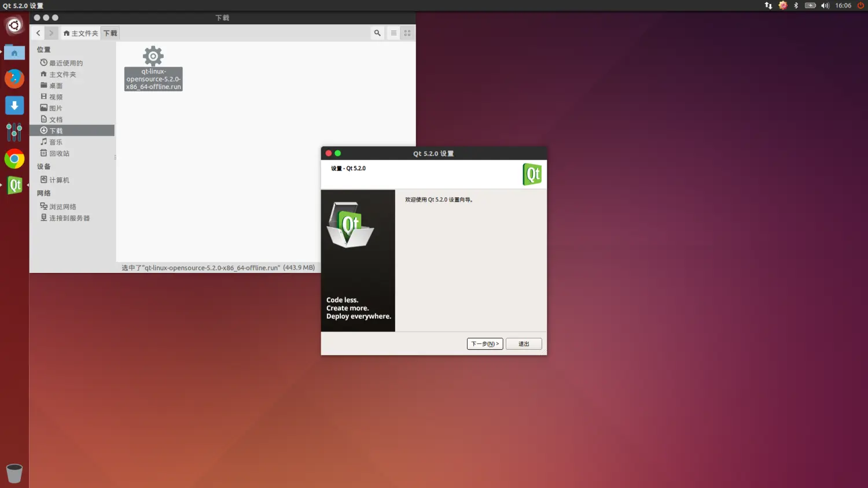Switch Files to list view
This screenshot has height=488, width=868.
click(393, 33)
